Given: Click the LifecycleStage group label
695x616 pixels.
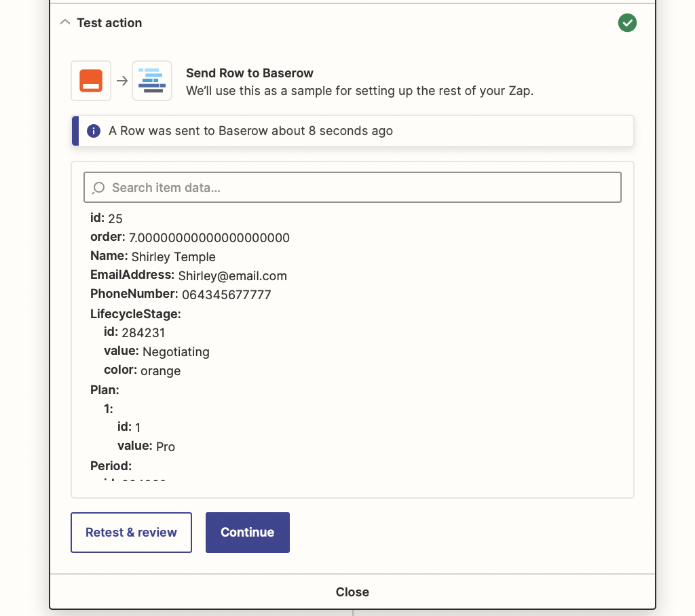Looking at the screenshot, I should pos(135,313).
